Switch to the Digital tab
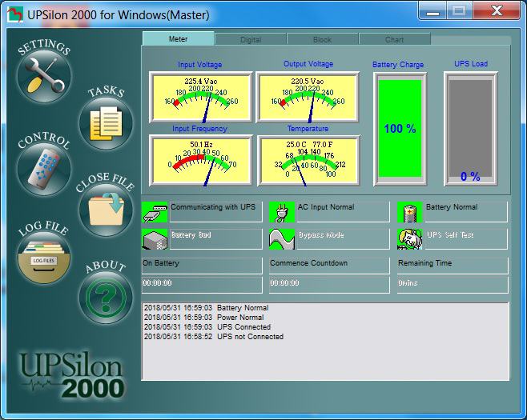Screen dimensions: 527x420 (x=251, y=40)
